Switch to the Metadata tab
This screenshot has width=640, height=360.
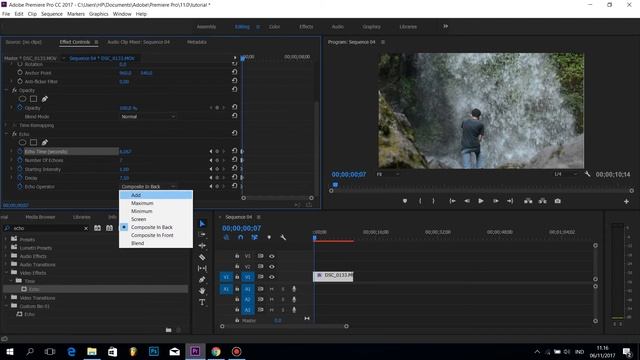click(197, 42)
